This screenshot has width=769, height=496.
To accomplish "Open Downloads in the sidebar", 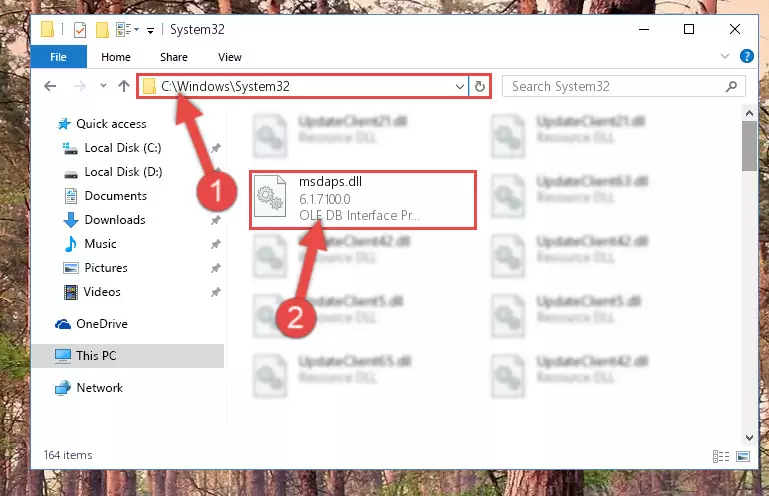I will pyautogui.click(x=115, y=220).
